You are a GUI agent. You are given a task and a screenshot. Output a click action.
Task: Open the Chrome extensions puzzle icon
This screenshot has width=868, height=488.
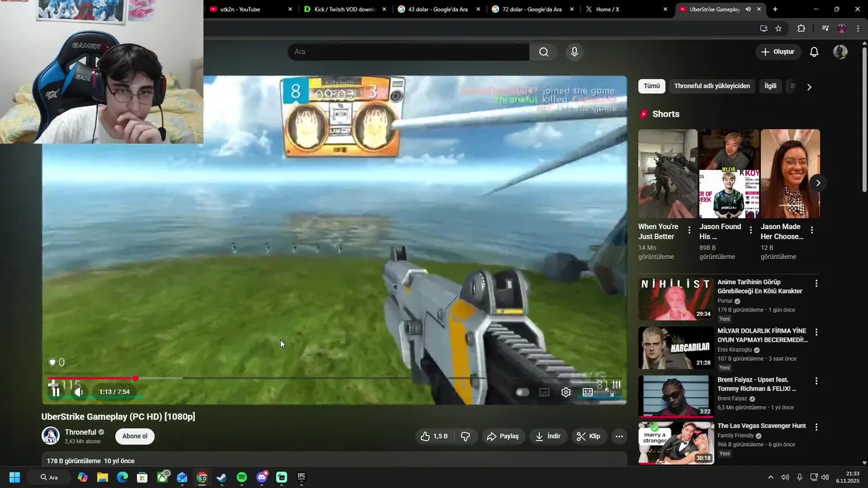point(801,28)
